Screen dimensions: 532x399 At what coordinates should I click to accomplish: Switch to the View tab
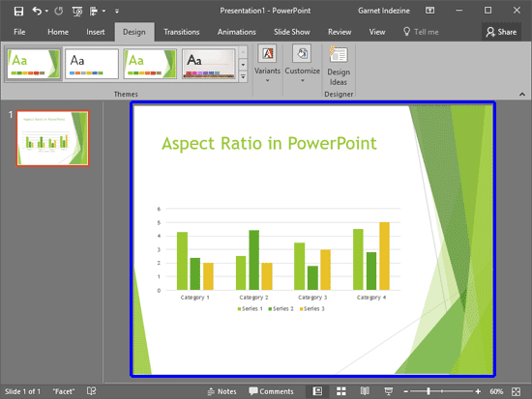pyautogui.click(x=377, y=32)
